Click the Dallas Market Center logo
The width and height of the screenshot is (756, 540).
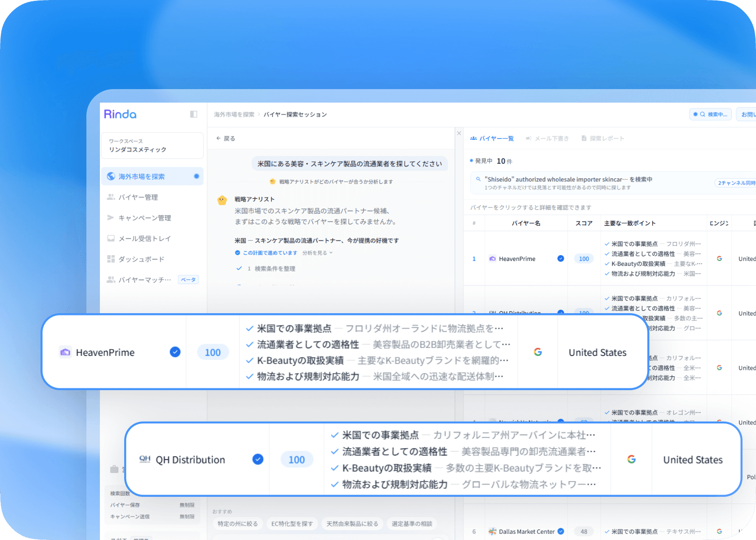[x=493, y=531]
